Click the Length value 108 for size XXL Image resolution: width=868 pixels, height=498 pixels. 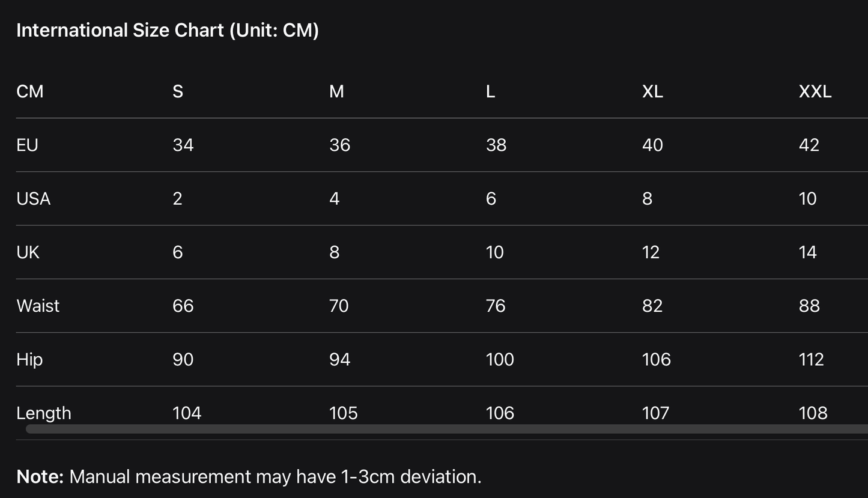(813, 413)
